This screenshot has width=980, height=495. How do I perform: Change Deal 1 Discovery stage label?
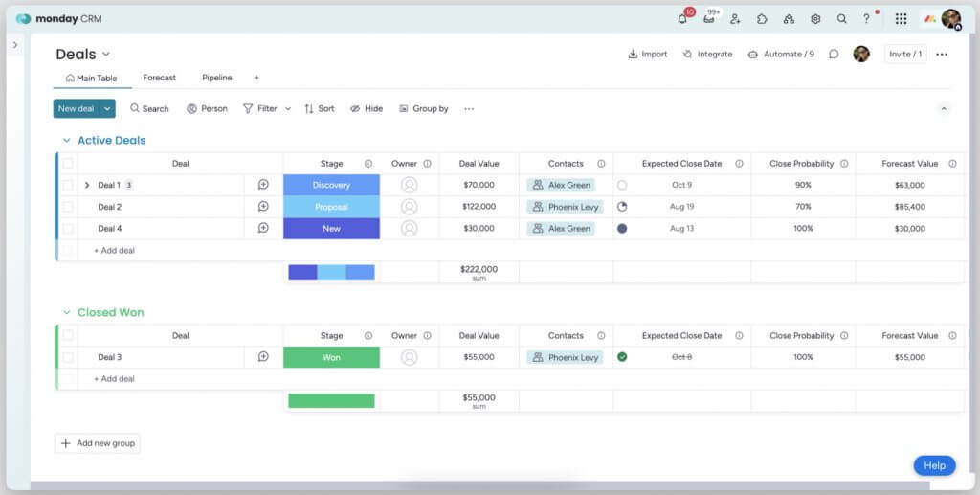click(x=331, y=185)
